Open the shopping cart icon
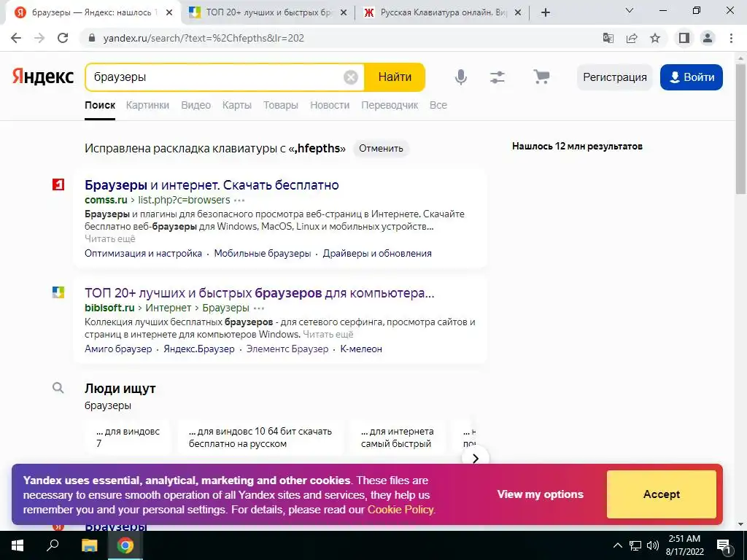This screenshot has height=560, width=747. tap(541, 77)
